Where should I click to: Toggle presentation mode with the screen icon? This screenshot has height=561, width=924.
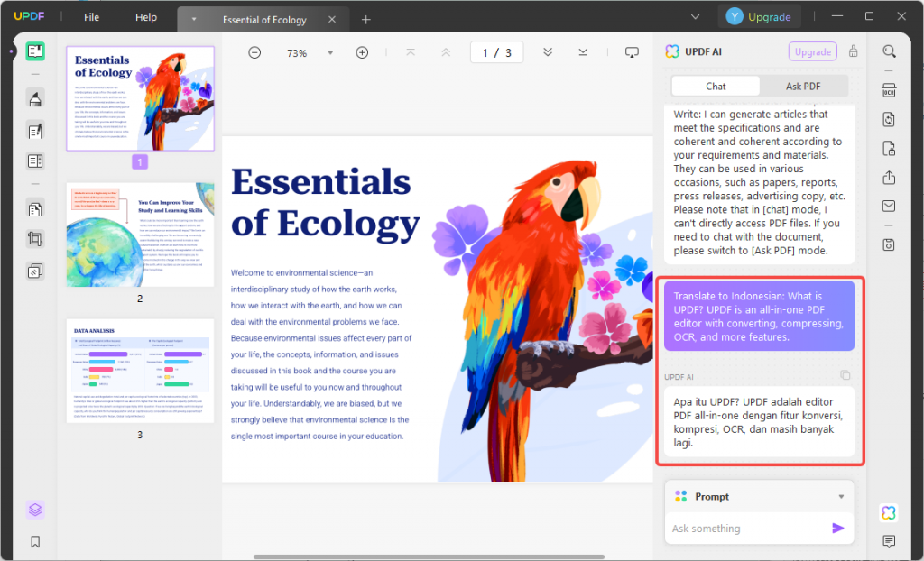pyautogui.click(x=632, y=52)
